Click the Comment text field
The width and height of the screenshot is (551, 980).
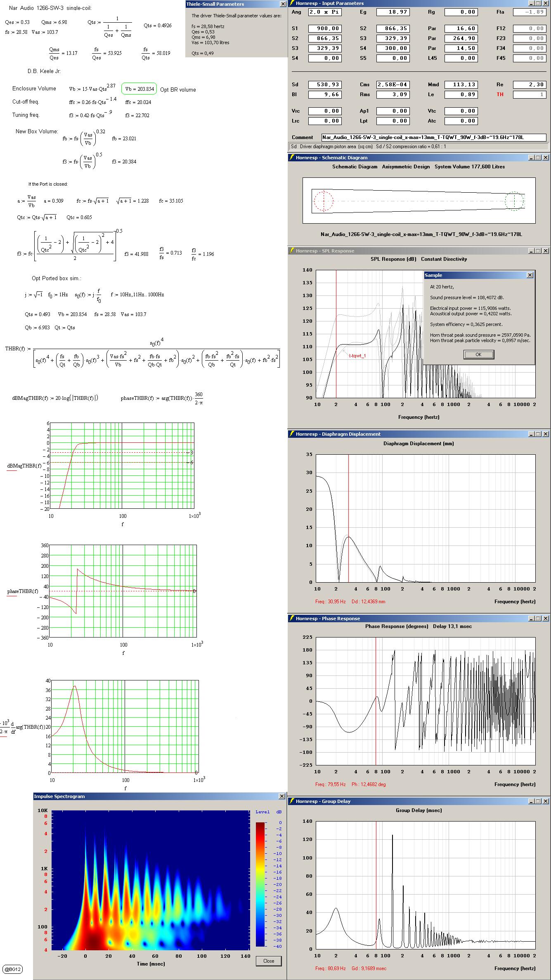(434, 137)
